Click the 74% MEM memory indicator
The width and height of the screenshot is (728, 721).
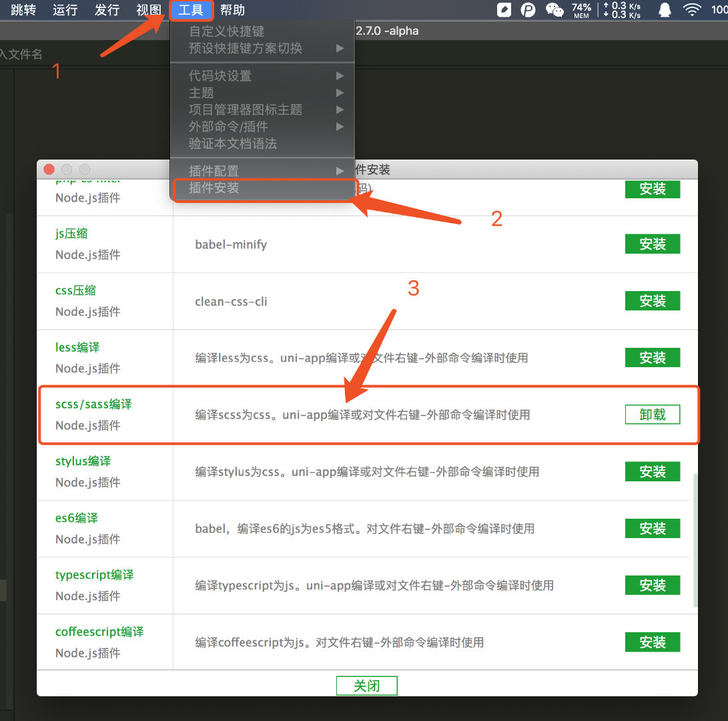(581, 9)
